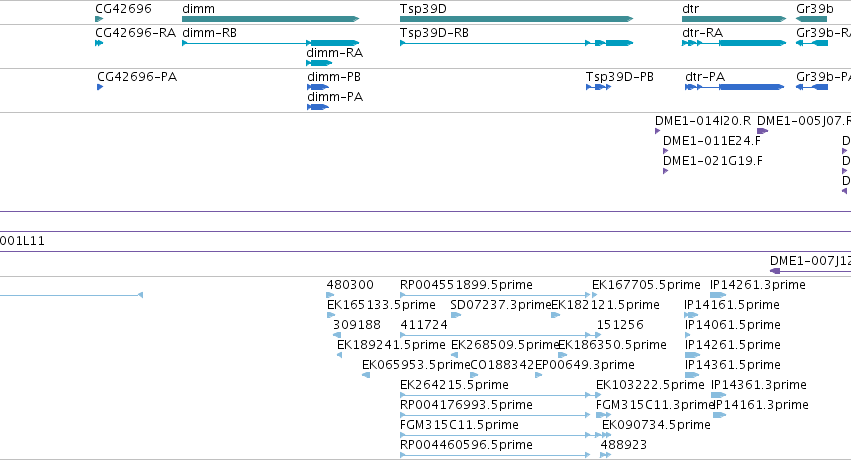Viewport: 851px width, 460px height.
Task: Click EST IP14161.5prime
Action: [x=732, y=305]
